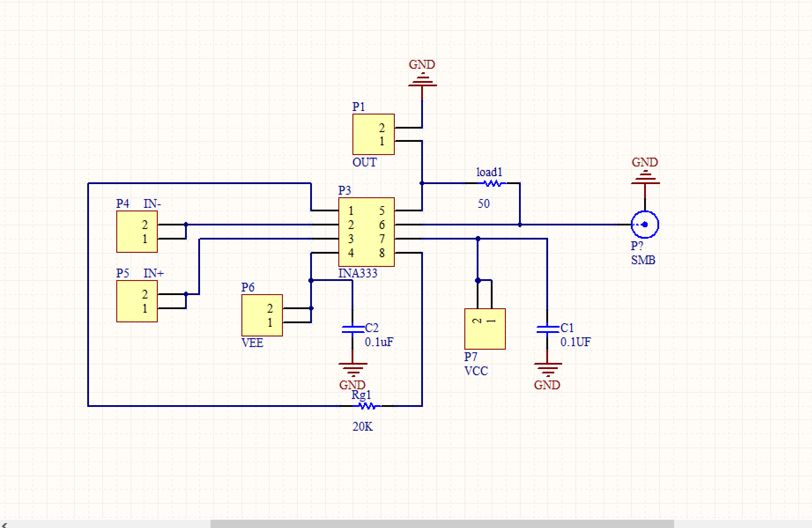This screenshot has height=528, width=812.
Task: Click the 'C1' designator text
Action: pyautogui.click(x=567, y=328)
